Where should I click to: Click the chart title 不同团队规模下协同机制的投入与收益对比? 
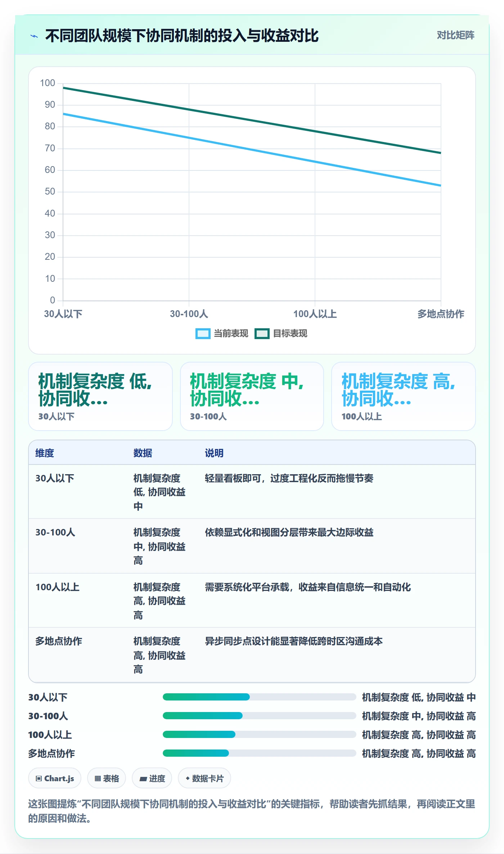182,36
